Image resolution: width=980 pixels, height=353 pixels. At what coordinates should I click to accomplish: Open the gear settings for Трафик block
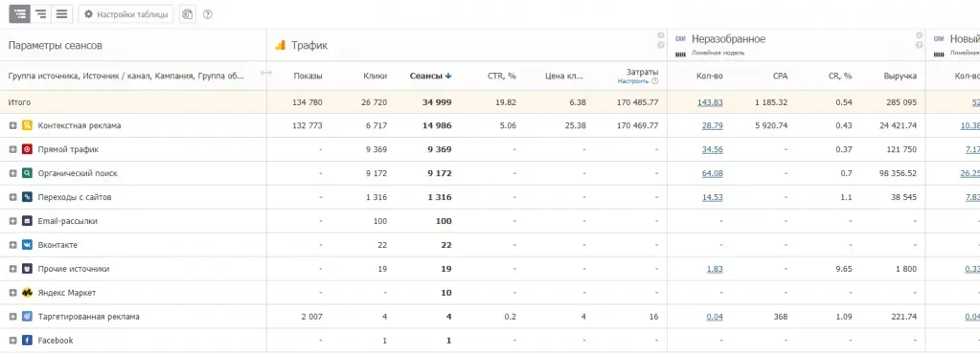tap(660, 35)
